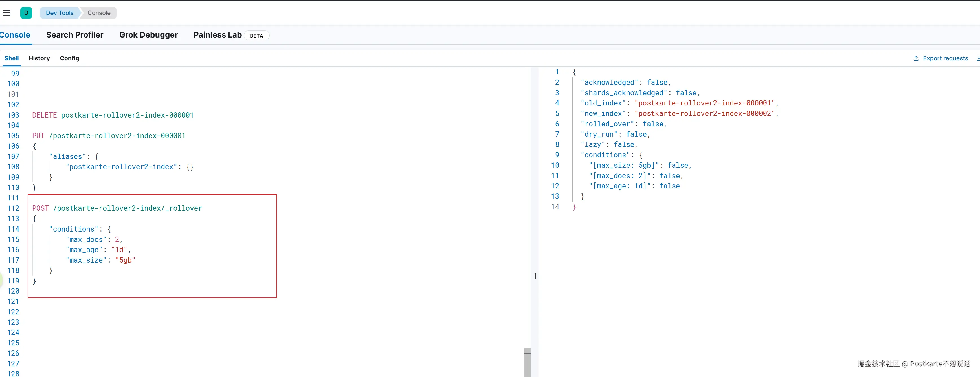Viewport: 980px width, 377px height.
Task: Click the POST _rollover request line
Action: pyautogui.click(x=117, y=208)
